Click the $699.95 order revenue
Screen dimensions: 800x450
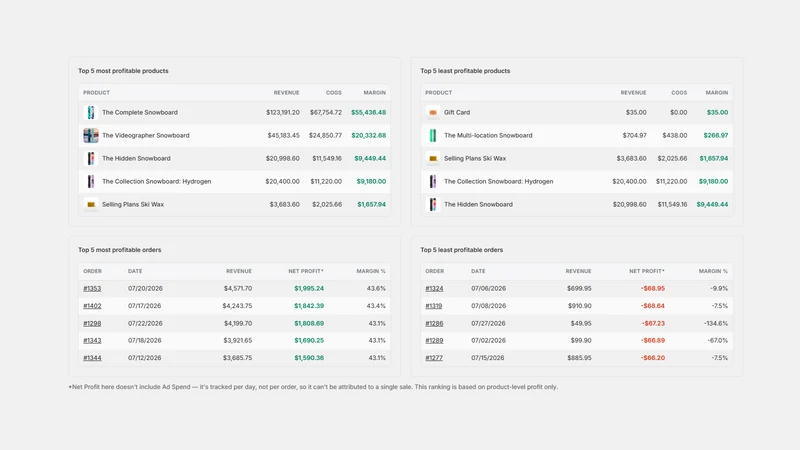pos(579,288)
